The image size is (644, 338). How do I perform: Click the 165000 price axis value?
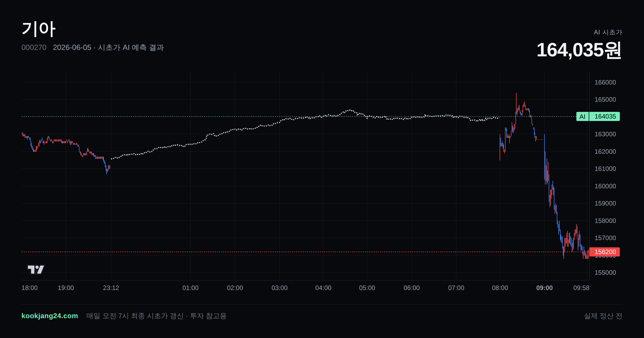tap(605, 100)
